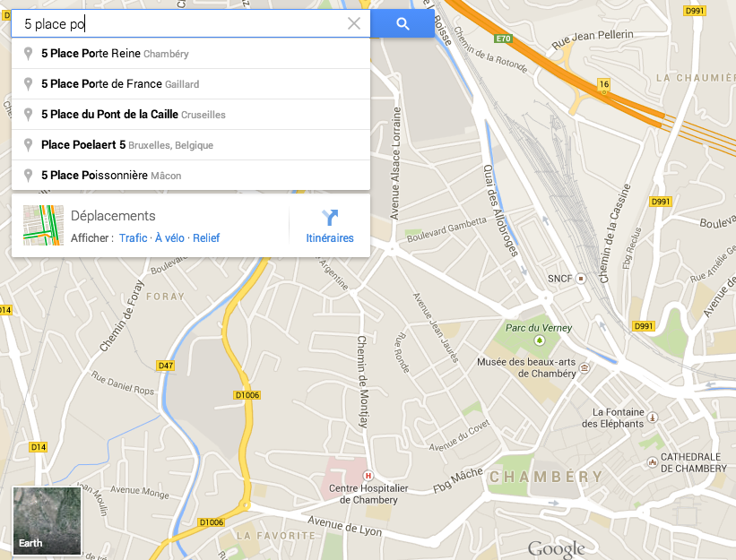Viewport: 736px width, 560px height.
Task: Select Place Poelaert 5 Bruxelles suggestion
Action: click(191, 145)
